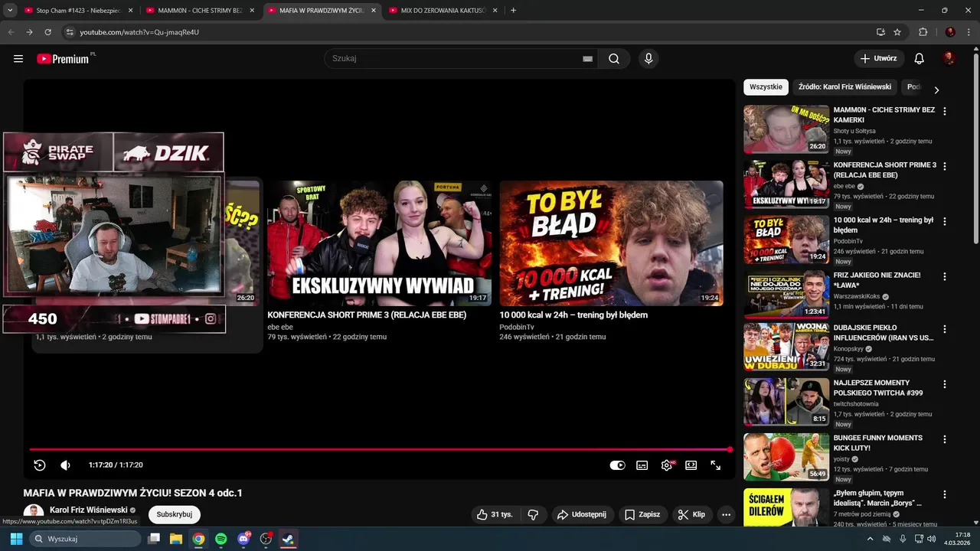Open the on-screen keyboard in search box
980x551 pixels.
click(x=588, y=59)
